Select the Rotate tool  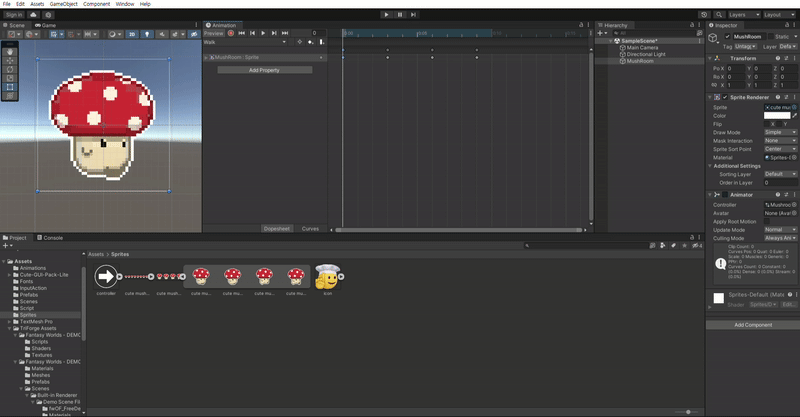[10, 69]
